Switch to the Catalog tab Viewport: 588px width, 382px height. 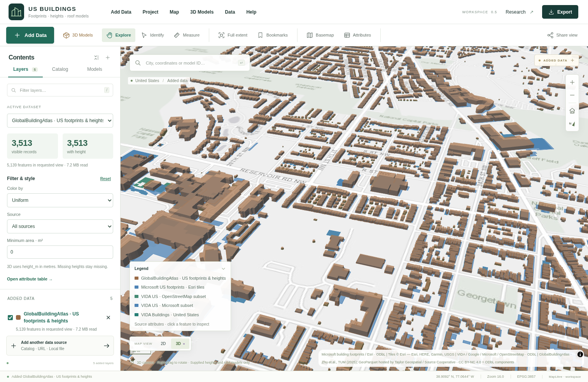click(x=60, y=69)
